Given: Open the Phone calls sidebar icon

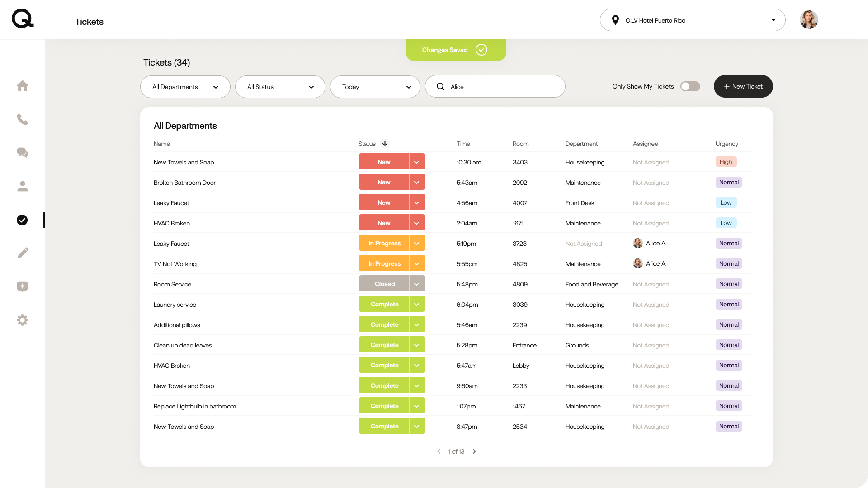Looking at the screenshot, I should click(23, 119).
